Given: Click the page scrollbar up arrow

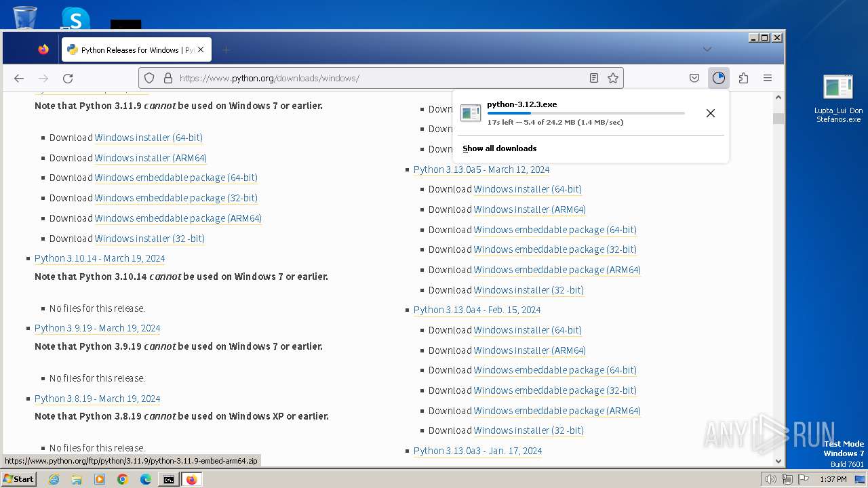Looking at the screenshot, I should 778,98.
